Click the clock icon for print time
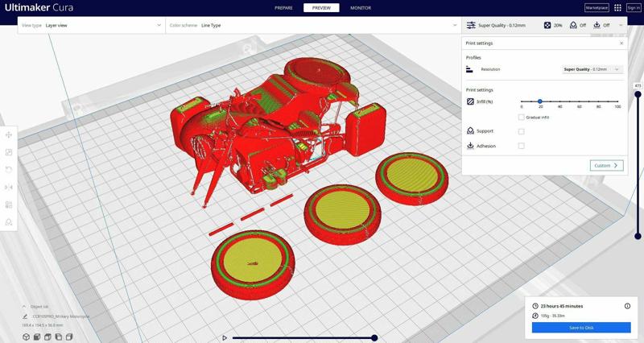 point(535,306)
